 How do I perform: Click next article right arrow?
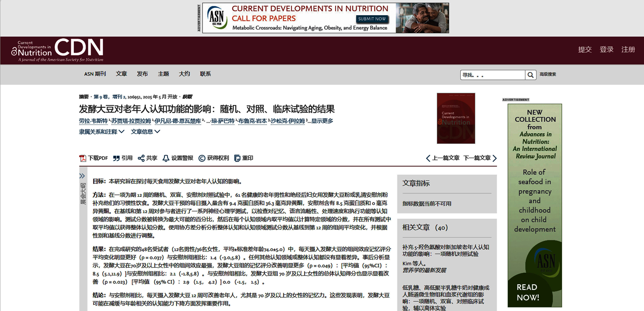coord(494,158)
